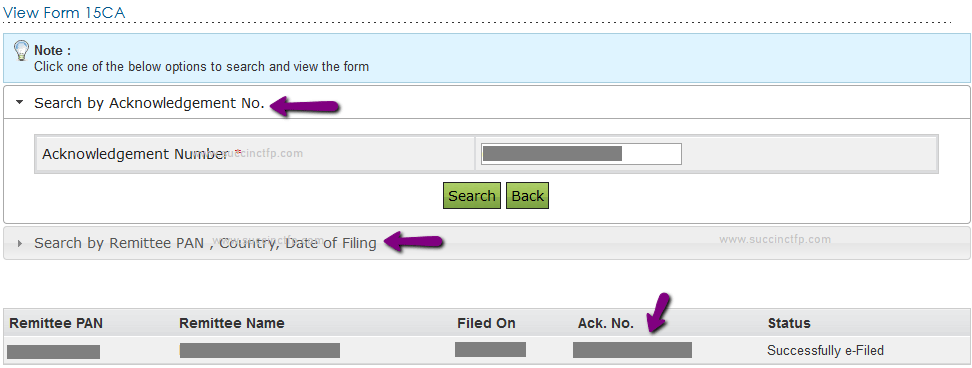972x368 pixels.
Task: Click the View Form 15CA page title
Action: click(64, 11)
